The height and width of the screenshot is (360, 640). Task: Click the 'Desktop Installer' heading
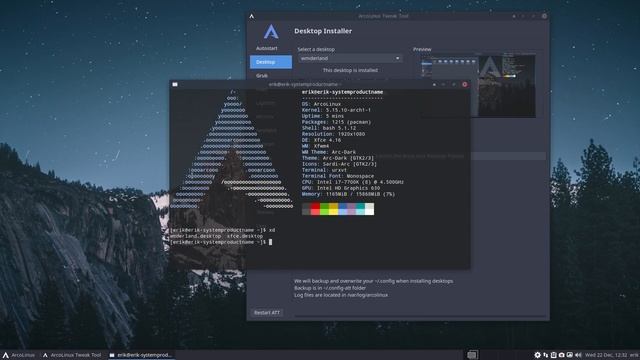click(x=323, y=31)
